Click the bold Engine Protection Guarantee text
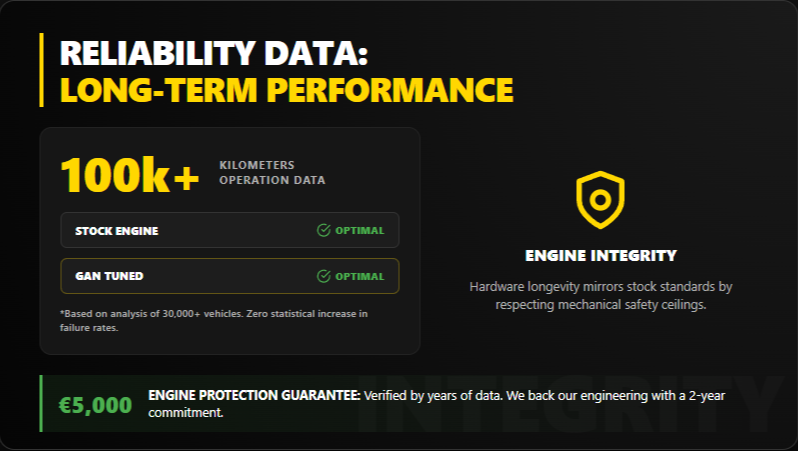This screenshot has height=451, width=798. (x=254, y=396)
